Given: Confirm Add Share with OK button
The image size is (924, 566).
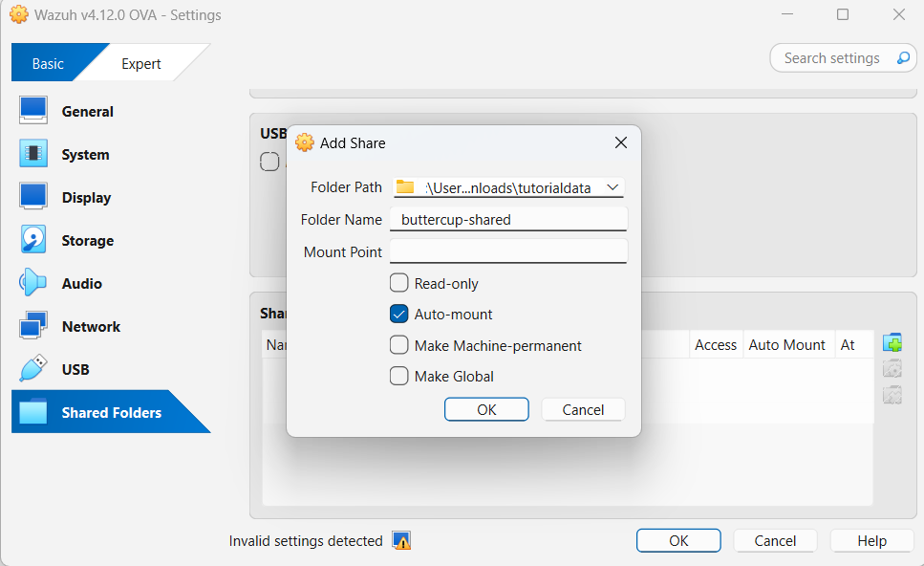Looking at the screenshot, I should point(486,409).
